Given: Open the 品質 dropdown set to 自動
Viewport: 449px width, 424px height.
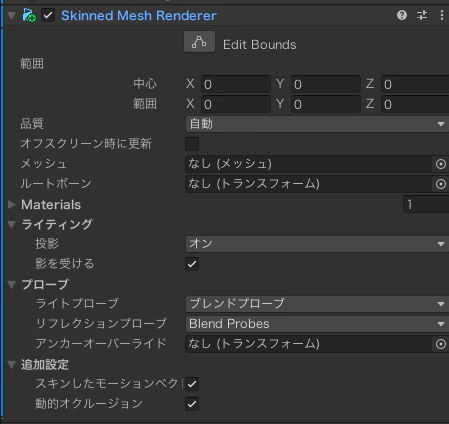Looking at the screenshot, I should 317,124.
